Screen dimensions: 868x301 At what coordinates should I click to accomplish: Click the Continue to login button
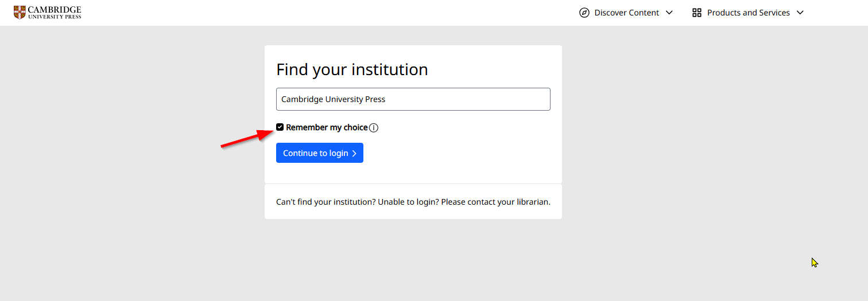[x=320, y=153]
